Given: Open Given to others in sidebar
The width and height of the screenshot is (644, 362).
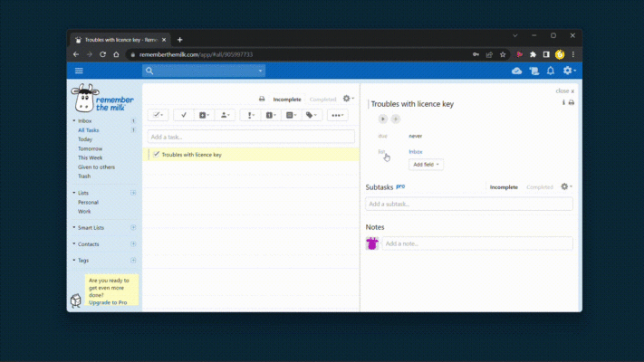Looking at the screenshot, I should pyautogui.click(x=96, y=167).
